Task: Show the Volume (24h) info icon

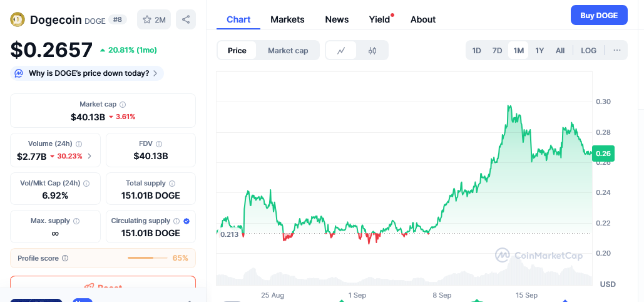Action: [79, 144]
